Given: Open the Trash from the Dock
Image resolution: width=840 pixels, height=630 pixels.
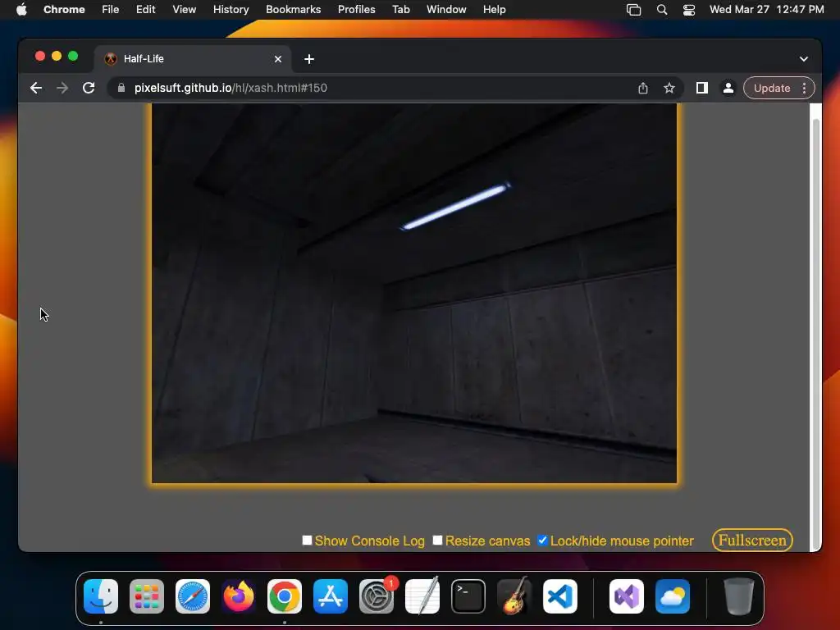Looking at the screenshot, I should tap(739, 596).
